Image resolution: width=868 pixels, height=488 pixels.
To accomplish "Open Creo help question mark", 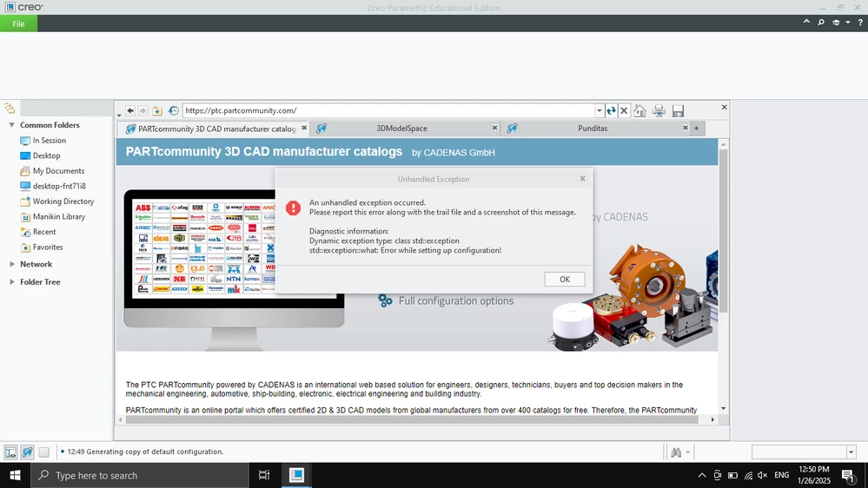I will click(860, 23).
